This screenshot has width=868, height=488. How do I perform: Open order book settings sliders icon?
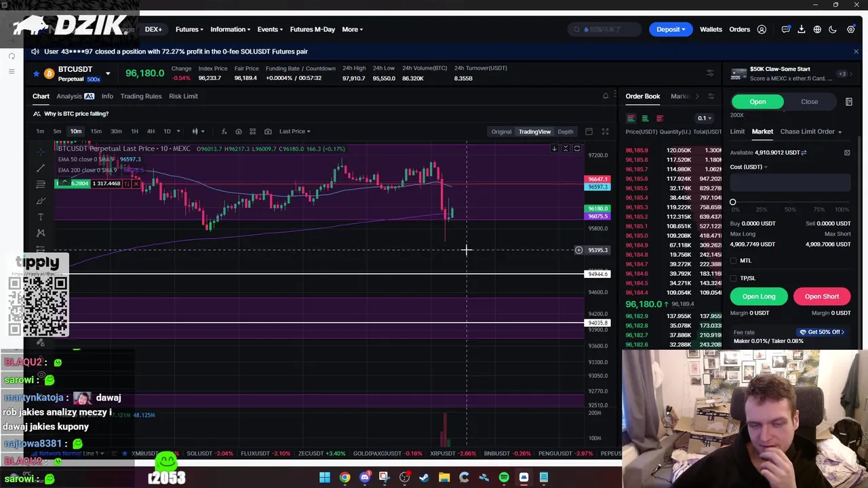tap(711, 96)
